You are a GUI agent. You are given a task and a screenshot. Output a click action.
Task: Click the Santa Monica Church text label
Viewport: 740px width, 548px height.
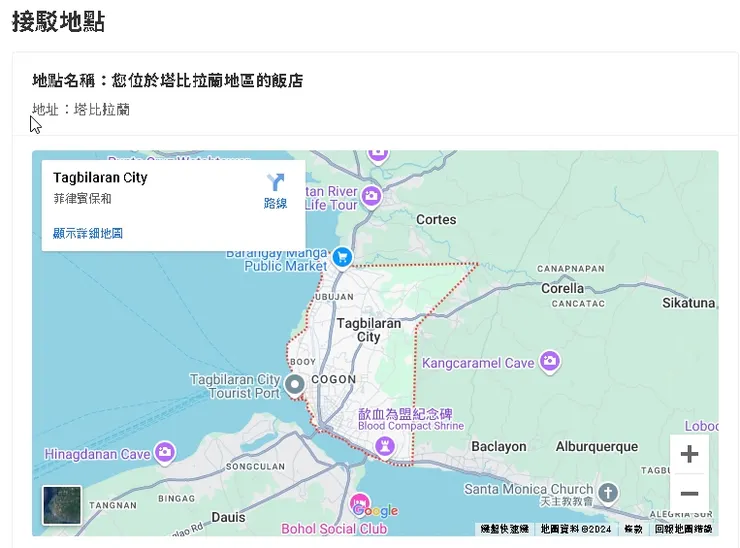pos(529,489)
